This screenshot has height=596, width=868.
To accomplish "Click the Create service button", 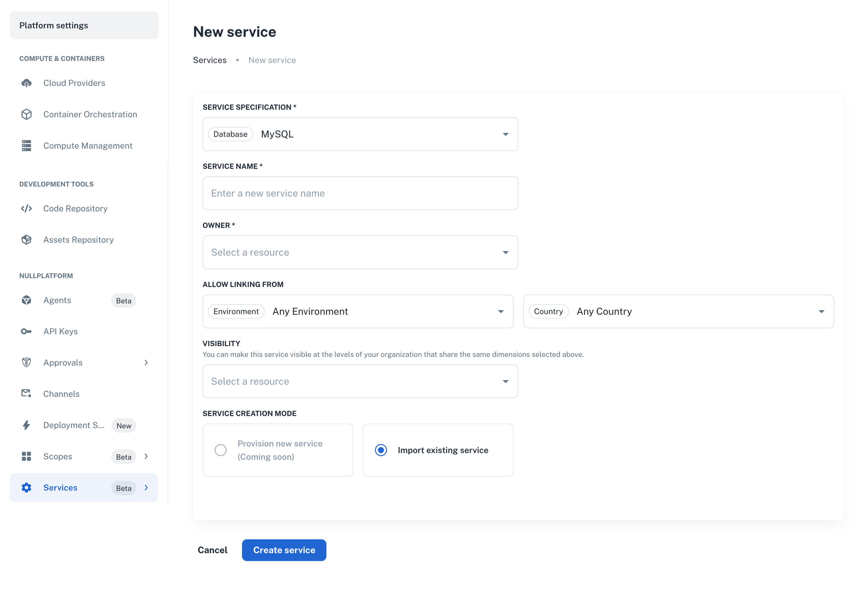I will tap(284, 550).
